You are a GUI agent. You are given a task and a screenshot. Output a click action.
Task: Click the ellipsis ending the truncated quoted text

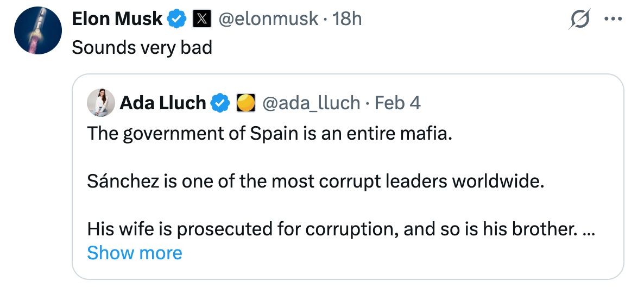[588, 229]
